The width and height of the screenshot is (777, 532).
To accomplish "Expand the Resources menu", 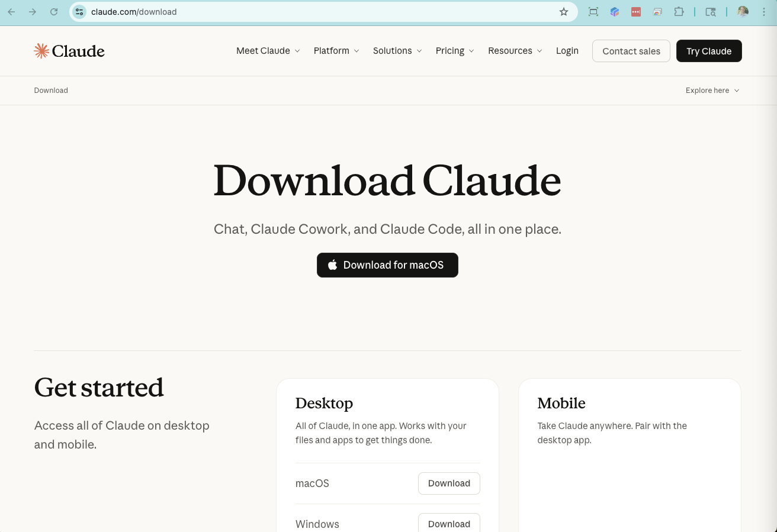I will [x=515, y=51].
